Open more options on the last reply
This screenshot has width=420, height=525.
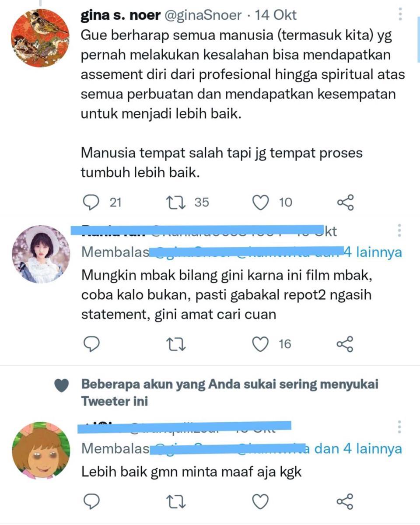[x=399, y=426]
